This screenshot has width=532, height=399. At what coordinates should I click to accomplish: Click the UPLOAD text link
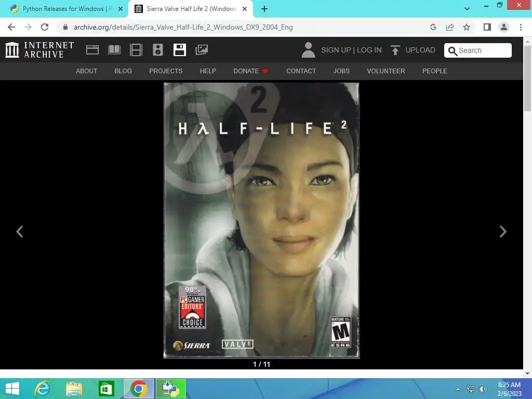[x=420, y=50]
